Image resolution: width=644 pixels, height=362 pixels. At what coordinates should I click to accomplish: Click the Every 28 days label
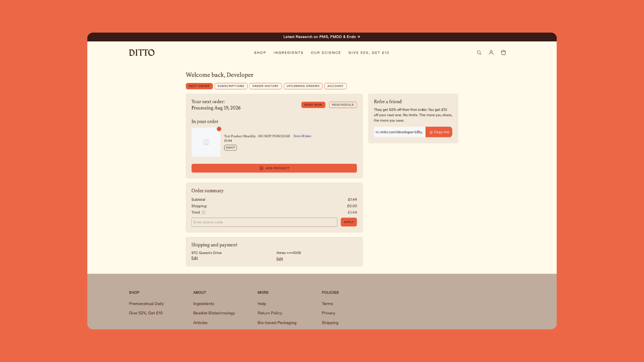(x=302, y=136)
